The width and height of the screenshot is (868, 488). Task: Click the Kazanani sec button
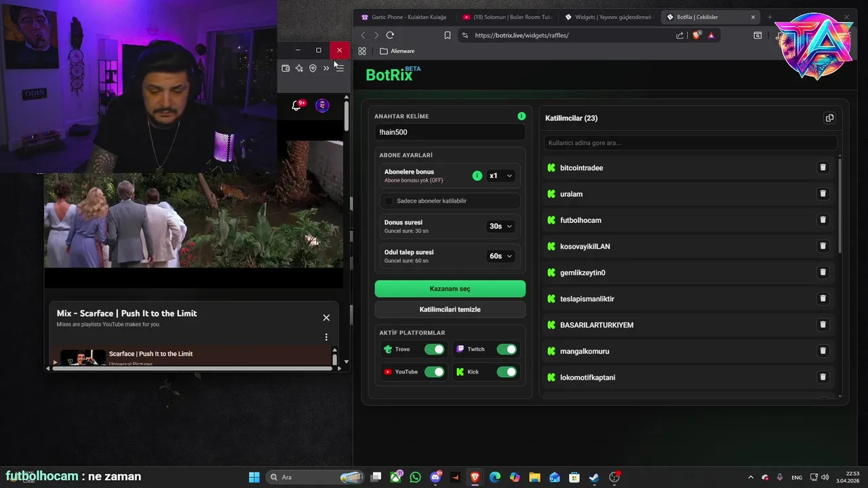(x=450, y=289)
